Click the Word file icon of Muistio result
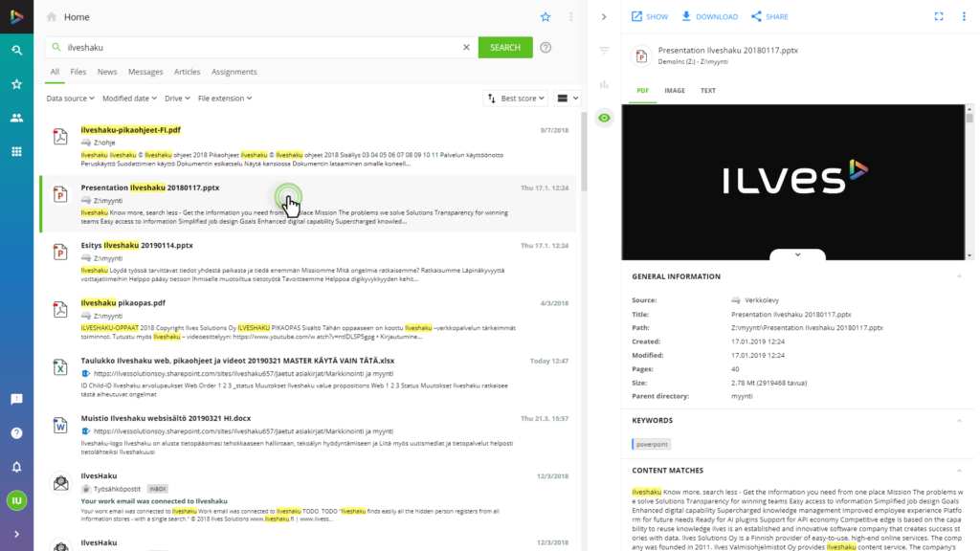Viewport: 980px width, 551px height. (60, 426)
